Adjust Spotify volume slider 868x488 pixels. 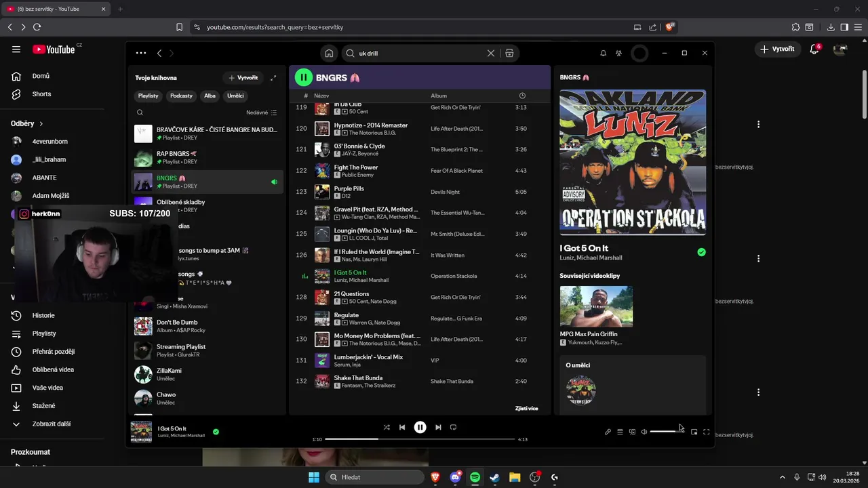click(667, 432)
